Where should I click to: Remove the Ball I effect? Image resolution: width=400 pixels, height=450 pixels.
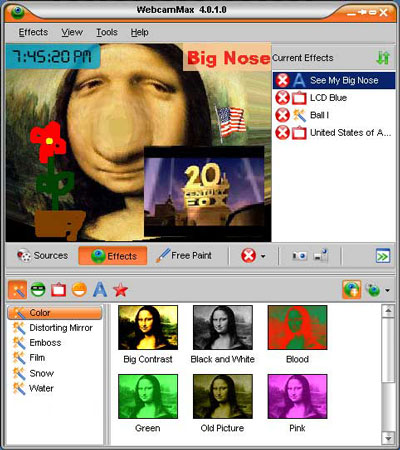[x=282, y=115]
